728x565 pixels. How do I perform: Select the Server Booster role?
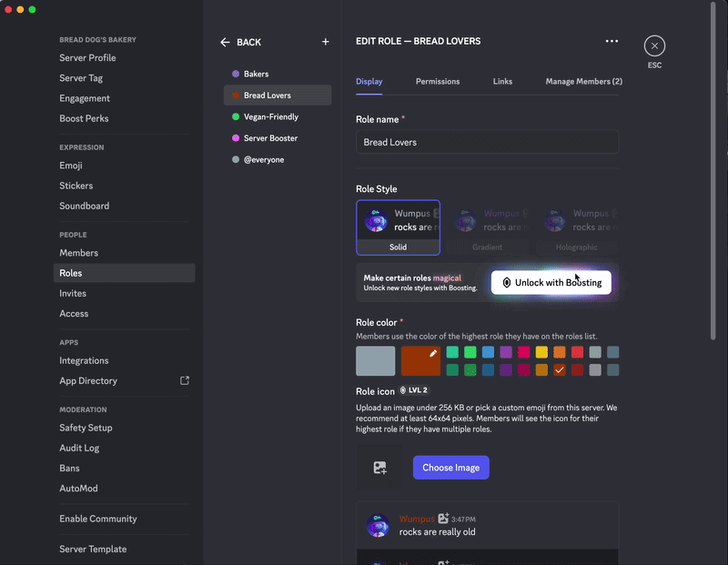[x=278, y=138]
